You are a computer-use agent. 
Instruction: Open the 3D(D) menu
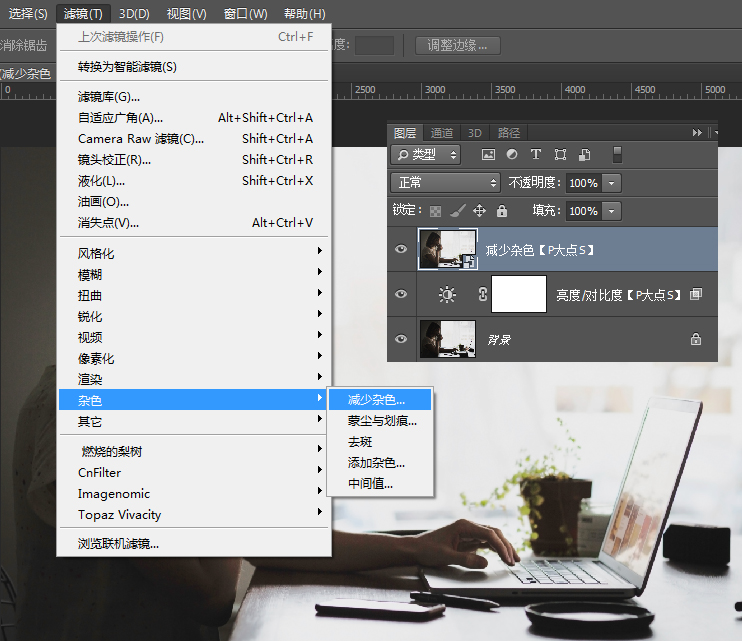click(x=134, y=14)
